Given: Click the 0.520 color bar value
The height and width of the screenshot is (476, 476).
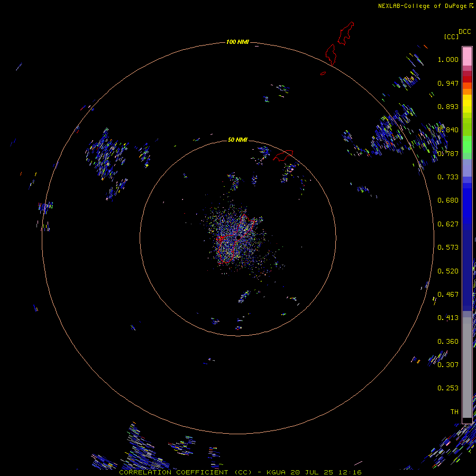Looking at the screenshot, I should pos(448,271).
